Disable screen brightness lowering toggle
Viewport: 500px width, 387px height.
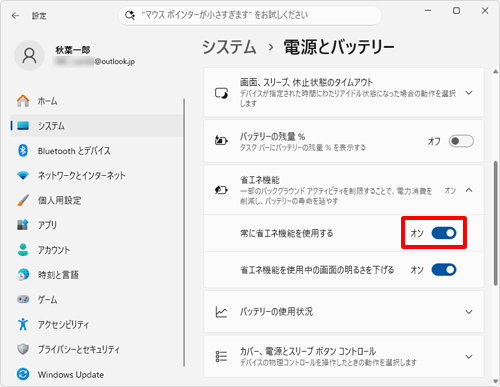444,270
